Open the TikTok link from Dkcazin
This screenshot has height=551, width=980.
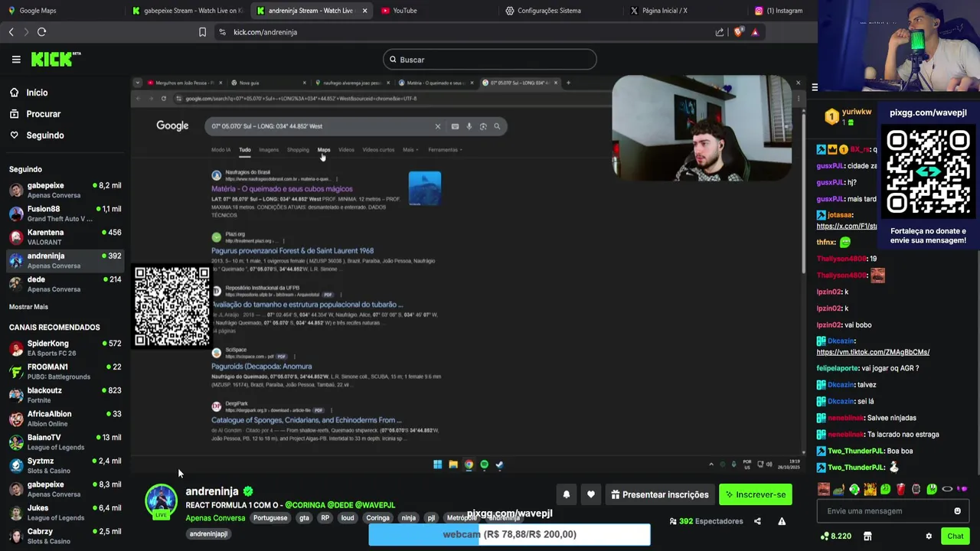coord(873,352)
